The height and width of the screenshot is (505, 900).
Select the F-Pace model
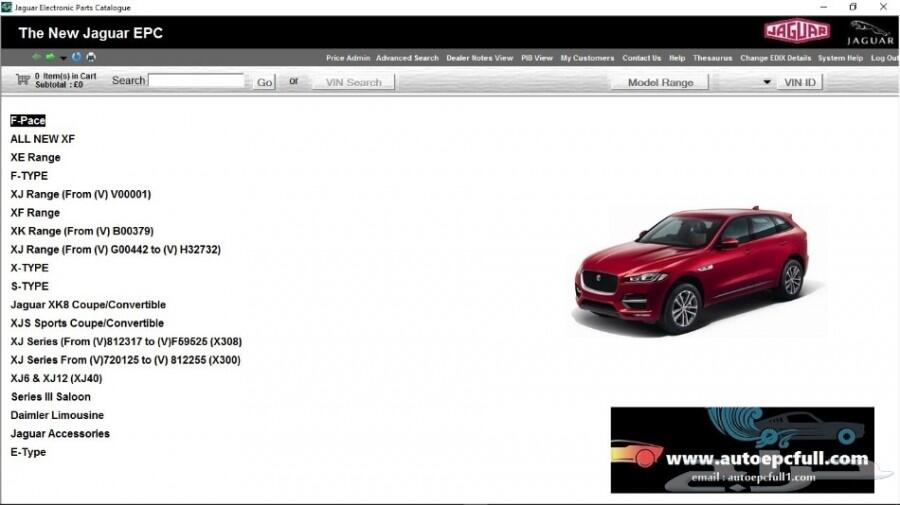(28, 121)
